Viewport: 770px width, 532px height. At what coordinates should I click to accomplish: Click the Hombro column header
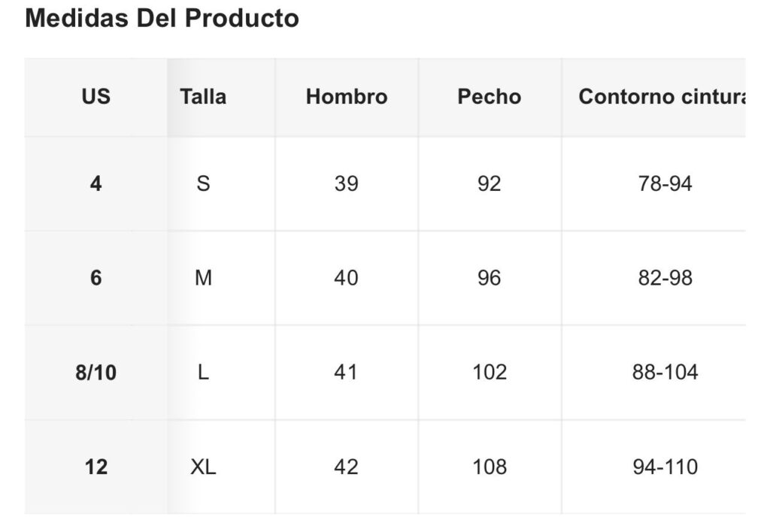[x=346, y=97]
